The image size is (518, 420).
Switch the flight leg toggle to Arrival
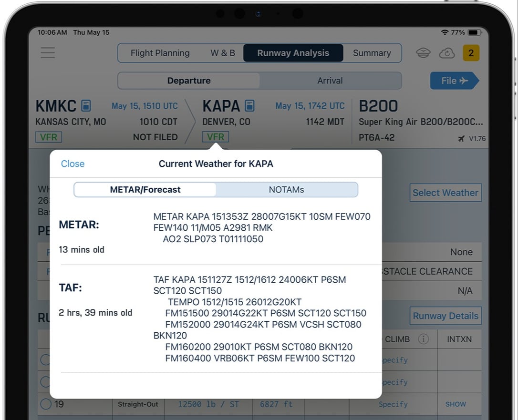[330, 81]
